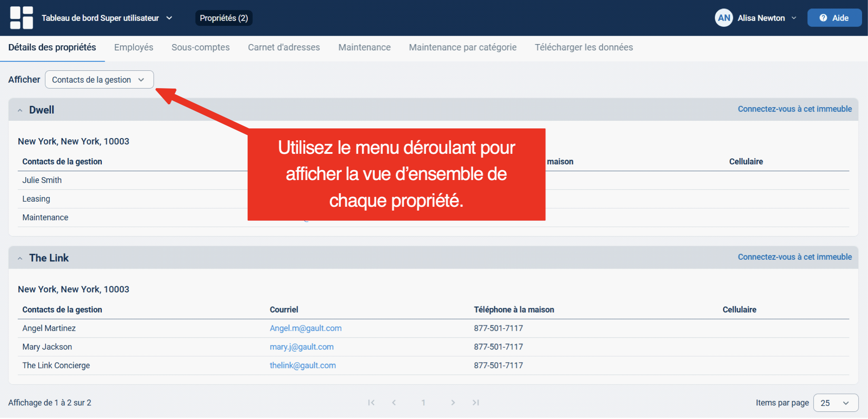Go to first page pagination icon

pos(371,402)
